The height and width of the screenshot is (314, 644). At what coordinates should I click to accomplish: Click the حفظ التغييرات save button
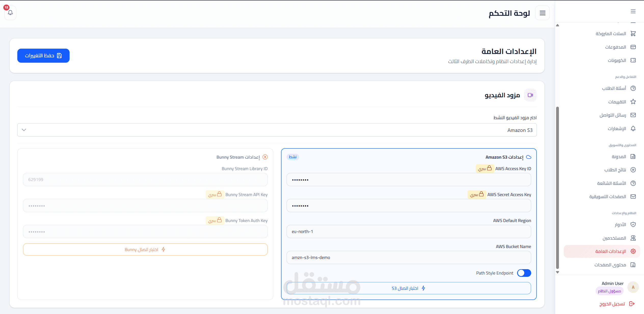43,56
